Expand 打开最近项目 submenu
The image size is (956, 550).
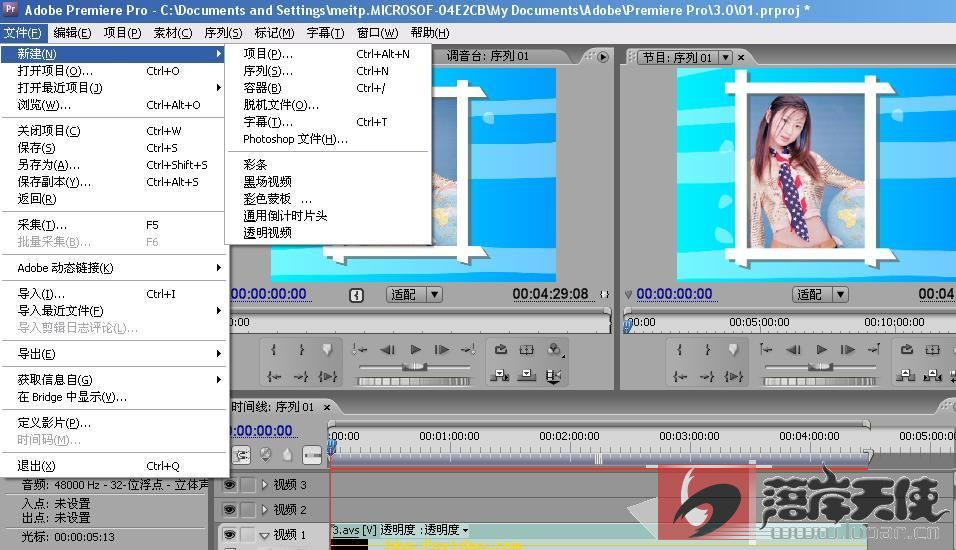113,88
